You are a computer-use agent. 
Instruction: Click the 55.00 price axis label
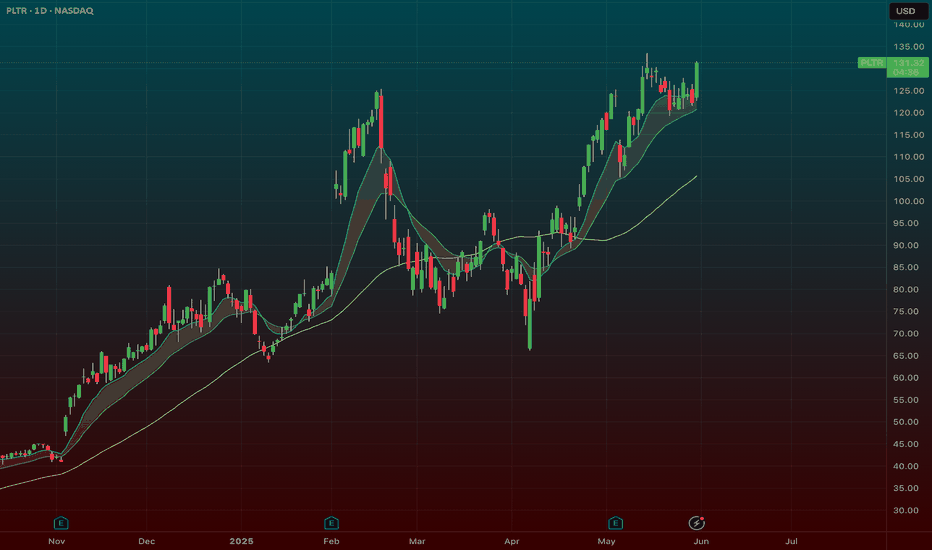click(906, 400)
